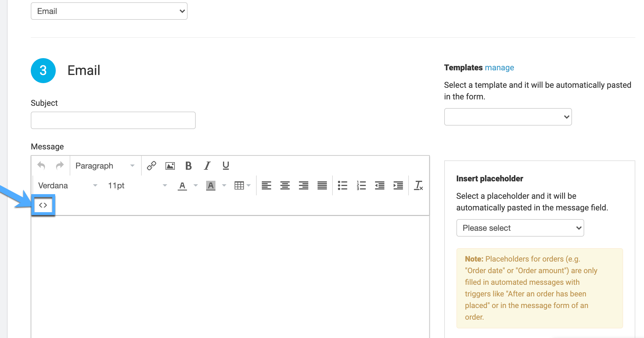Expand the background color picker arrow
644x338 pixels.
tap(224, 185)
